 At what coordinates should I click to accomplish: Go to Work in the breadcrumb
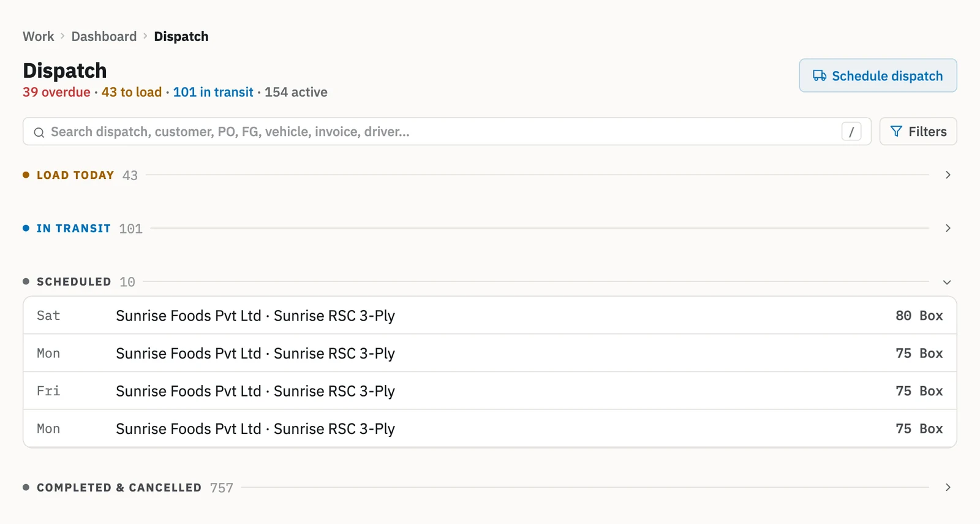click(39, 37)
